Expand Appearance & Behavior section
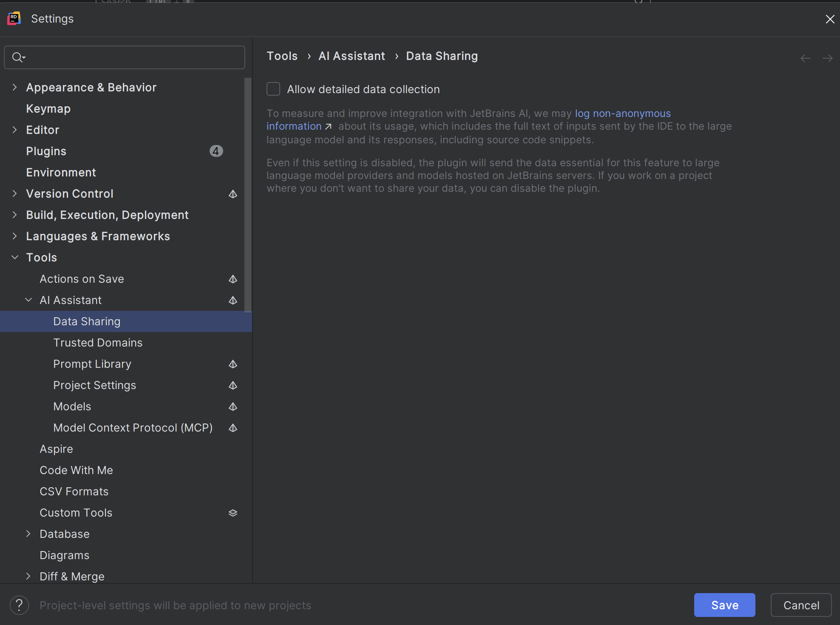 click(15, 87)
